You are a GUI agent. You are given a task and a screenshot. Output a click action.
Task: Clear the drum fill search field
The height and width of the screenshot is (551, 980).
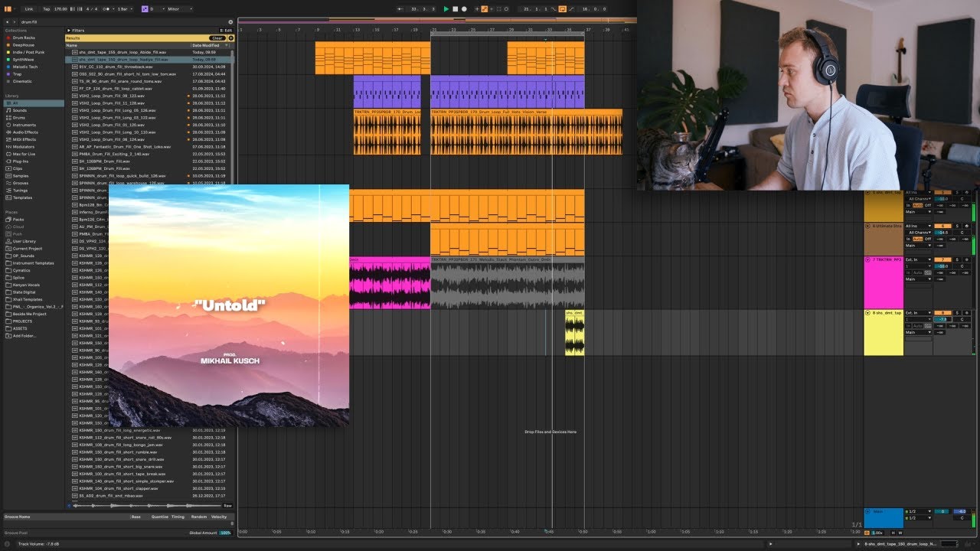point(230,22)
